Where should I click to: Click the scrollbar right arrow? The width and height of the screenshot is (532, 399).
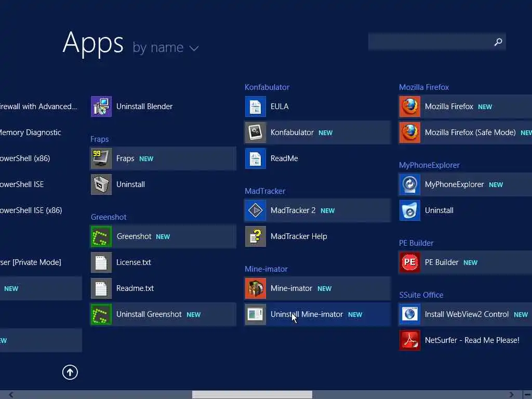point(511,395)
